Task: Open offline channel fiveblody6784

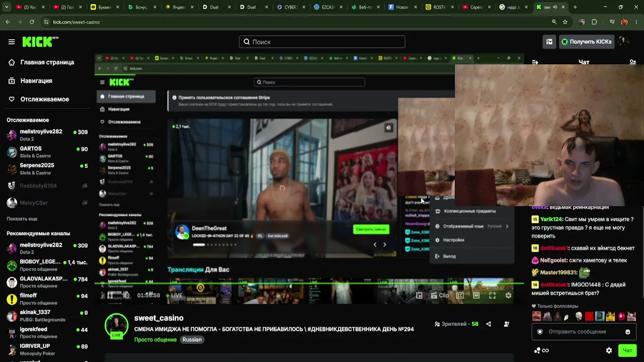Action: (x=47, y=186)
